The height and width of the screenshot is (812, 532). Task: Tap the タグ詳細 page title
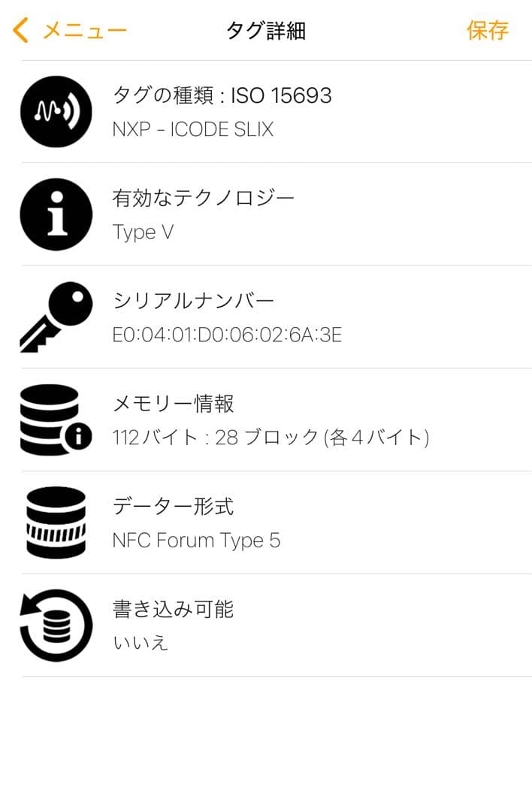[x=266, y=30]
